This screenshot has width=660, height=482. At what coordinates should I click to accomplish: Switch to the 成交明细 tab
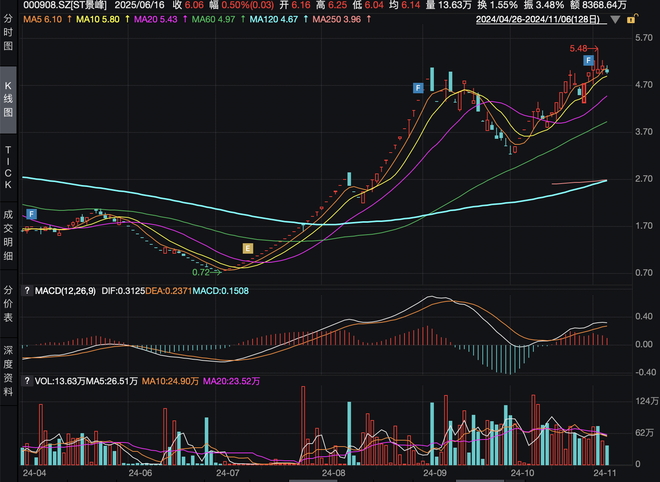click(x=9, y=235)
